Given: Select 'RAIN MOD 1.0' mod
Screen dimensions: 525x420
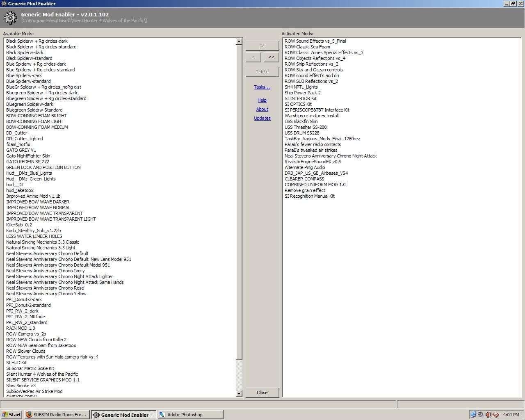Looking at the screenshot, I should pyautogui.click(x=21, y=328).
